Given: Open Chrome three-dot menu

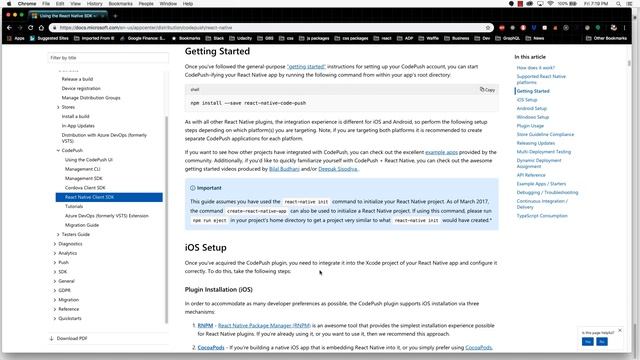Looking at the screenshot, I should pyautogui.click(x=624, y=28).
